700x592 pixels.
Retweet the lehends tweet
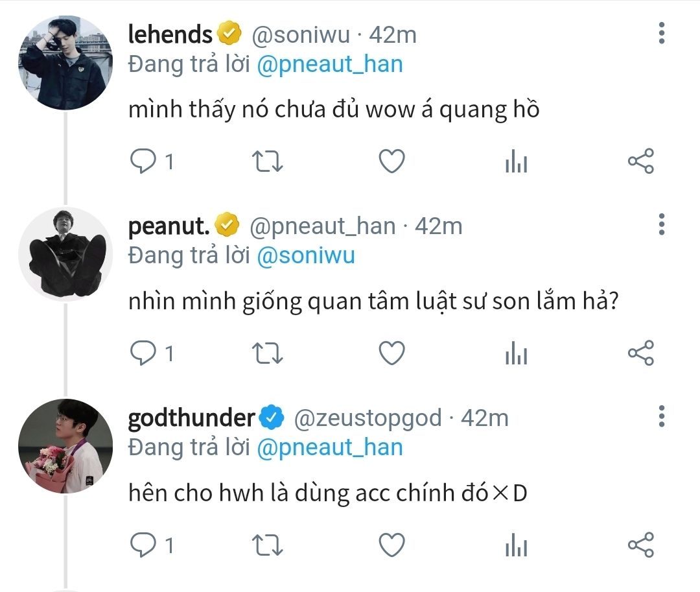266,161
